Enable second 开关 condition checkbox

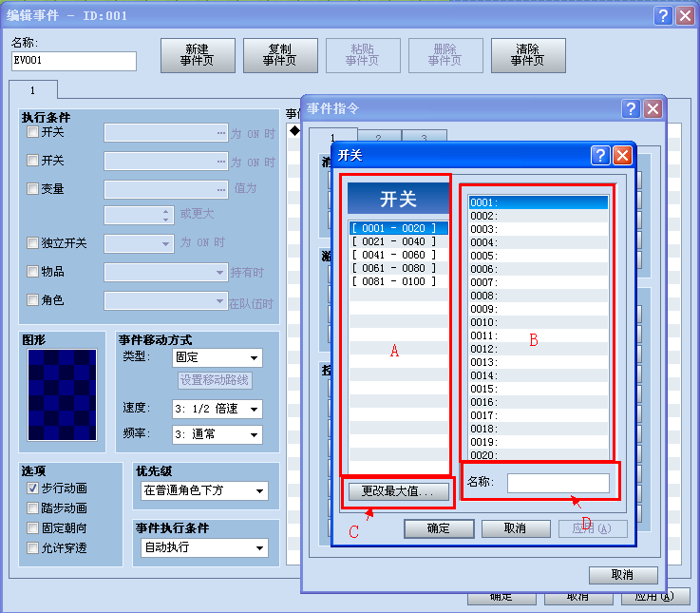(32, 160)
